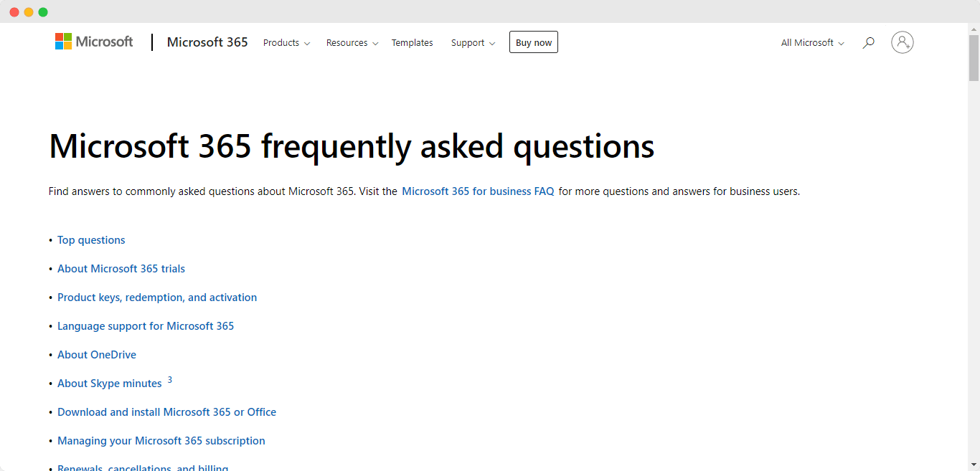Open About Microsoft 365 trials
The image size is (980, 471).
pyautogui.click(x=121, y=268)
